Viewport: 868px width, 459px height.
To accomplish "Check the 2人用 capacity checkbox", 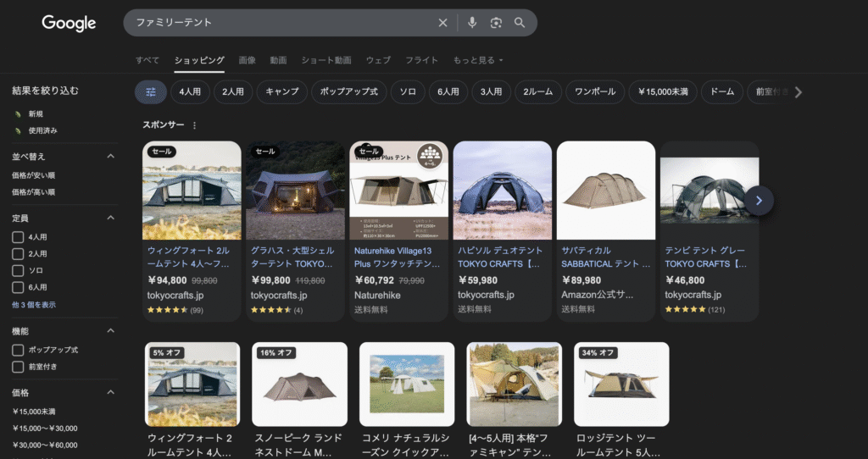I will coord(18,254).
